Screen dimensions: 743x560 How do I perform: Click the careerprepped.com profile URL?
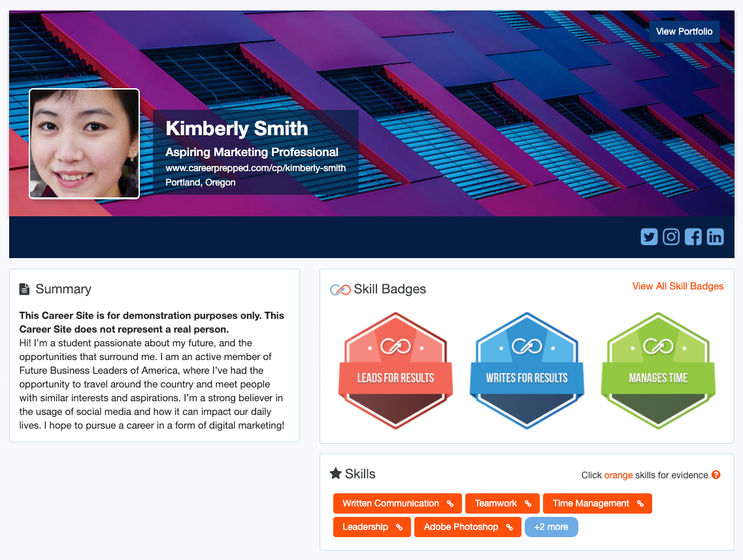(x=256, y=168)
